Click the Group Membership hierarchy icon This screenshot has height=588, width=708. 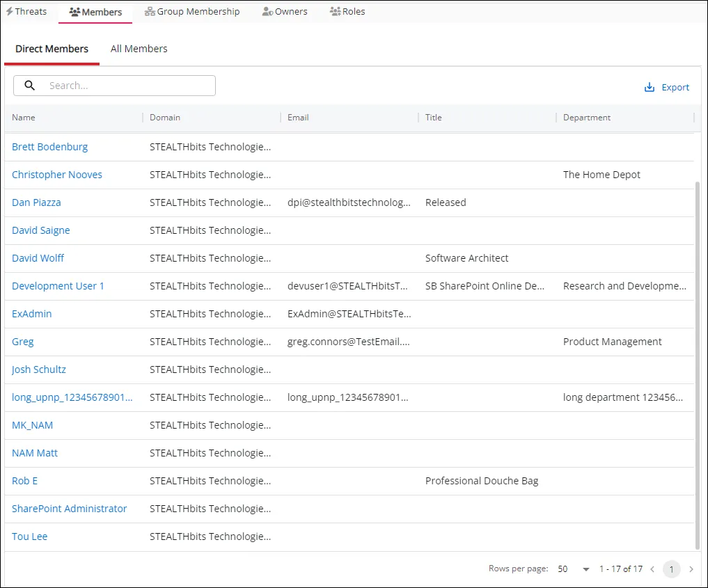coord(150,12)
